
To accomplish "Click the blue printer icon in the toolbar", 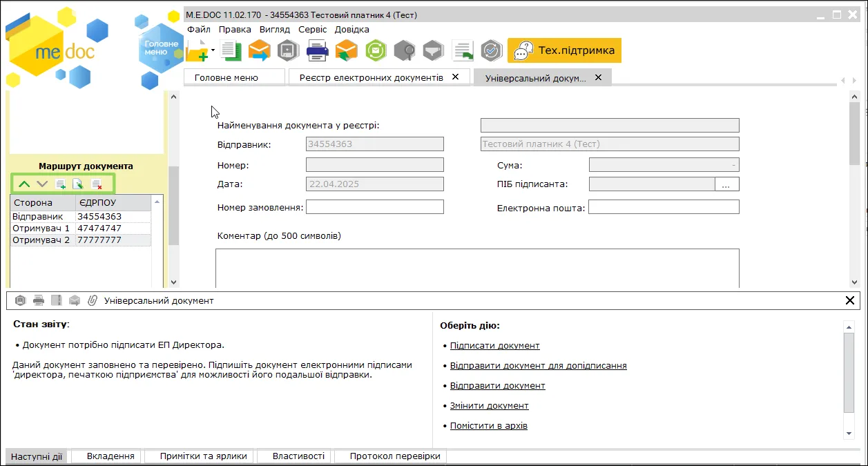I will (317, 50).
